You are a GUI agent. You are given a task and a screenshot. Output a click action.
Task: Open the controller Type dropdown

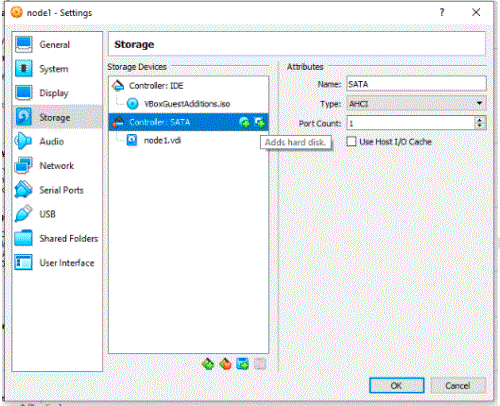point(416,104)
